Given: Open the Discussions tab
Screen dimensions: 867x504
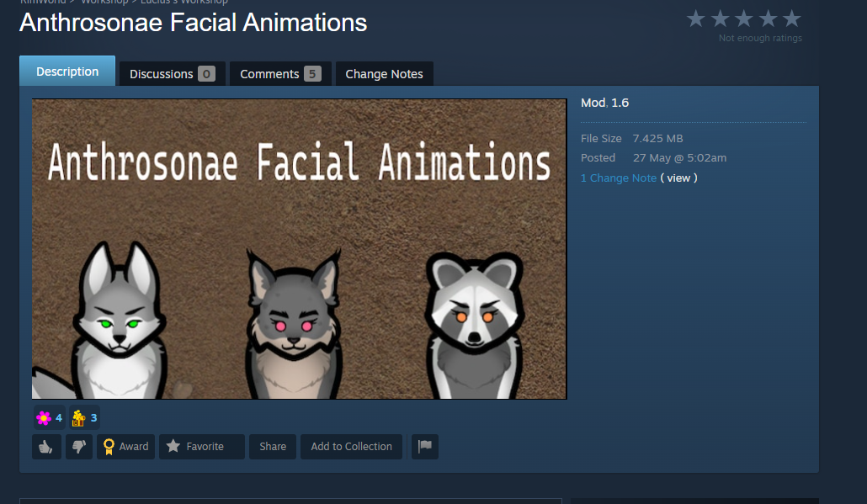Looking at the screenshot, I should coord(172,74).
